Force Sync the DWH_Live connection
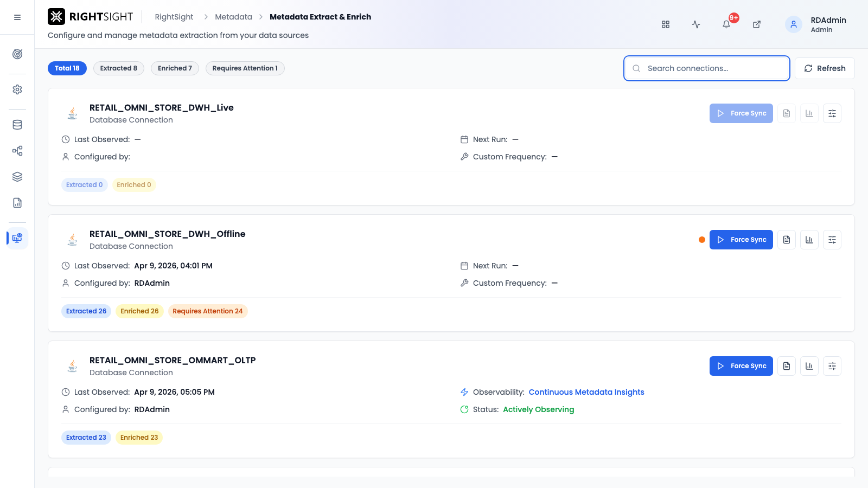This screenshot has height=488, width=868. click(741, 113)
